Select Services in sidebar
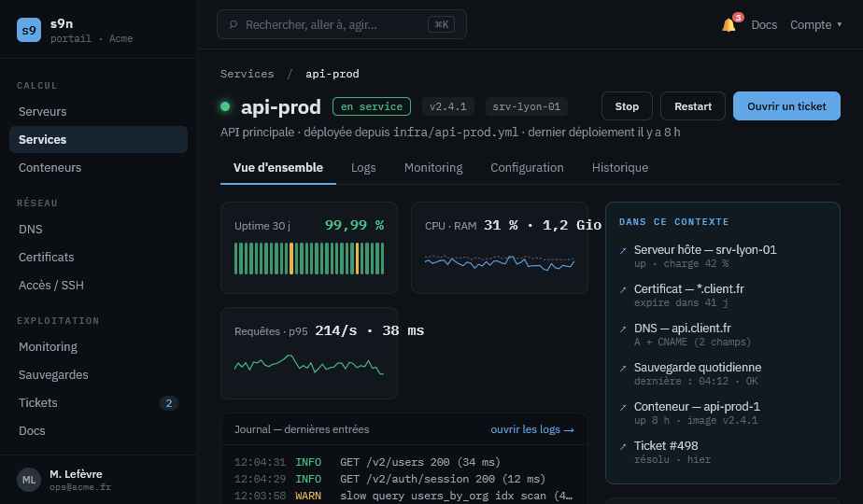863x504 pixels. pos(98,140)
